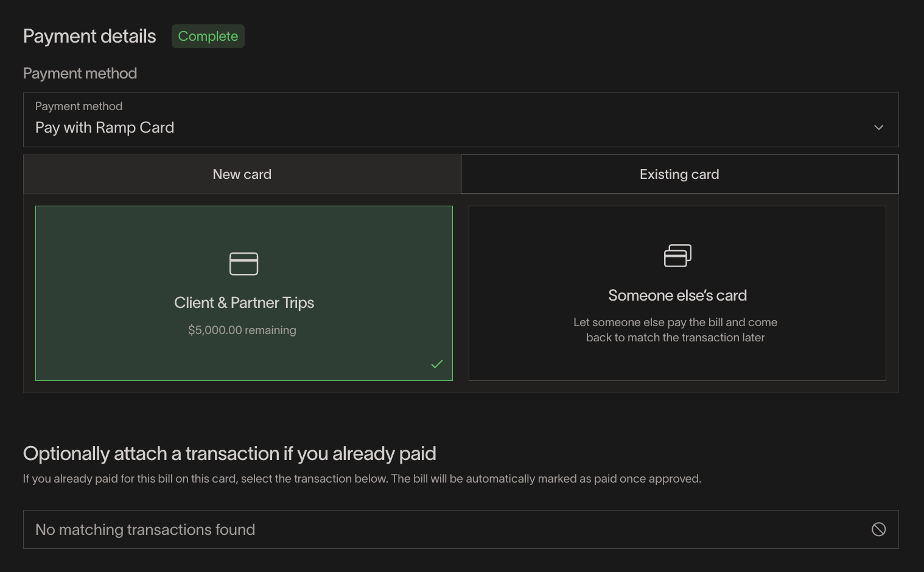This screenshot has height=572, width=924.
Task: Click the chevron in the Payment method field
Action: pyautogui.click(x=878, y=127)
